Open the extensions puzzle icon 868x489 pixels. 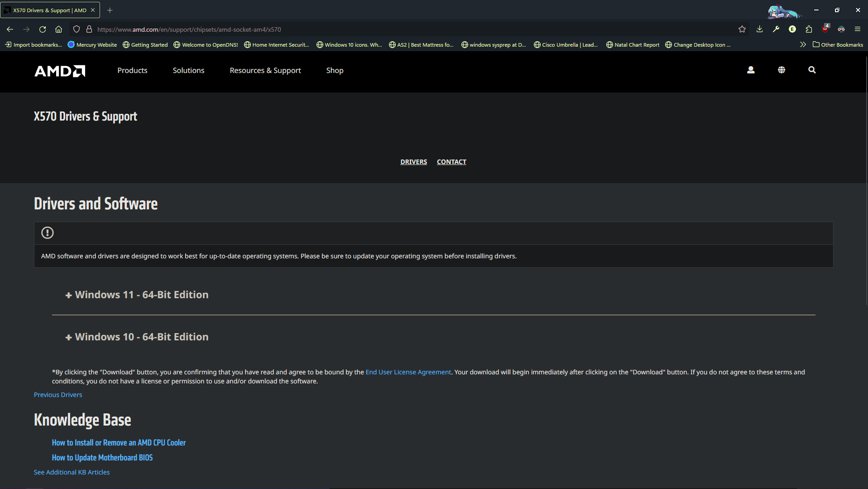809,29
